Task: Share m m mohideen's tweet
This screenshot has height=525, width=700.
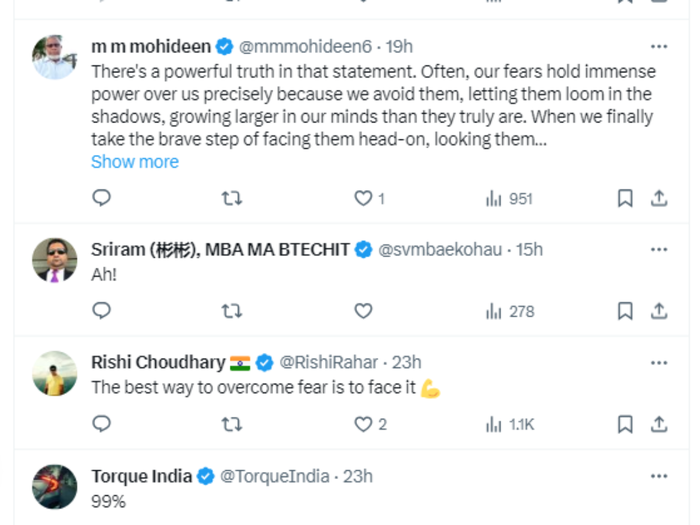Action: [659, 199]
